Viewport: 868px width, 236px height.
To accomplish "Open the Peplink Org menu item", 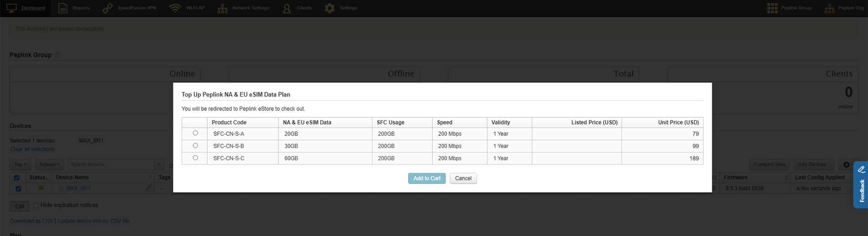I will point(844,8).
